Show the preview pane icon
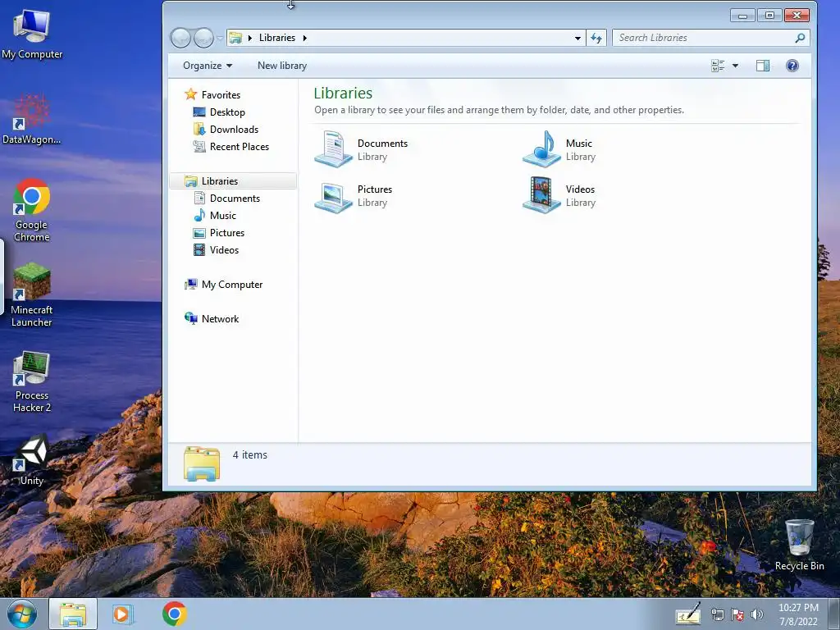The height and width of the screenshot is (630, 840). click(x=762, y=66)
